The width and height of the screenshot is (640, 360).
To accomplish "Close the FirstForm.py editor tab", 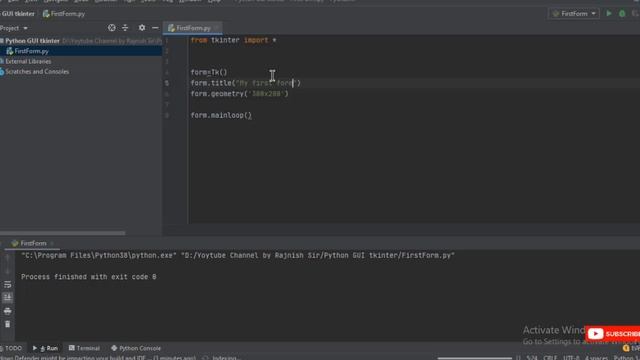I will coord(217,28).
